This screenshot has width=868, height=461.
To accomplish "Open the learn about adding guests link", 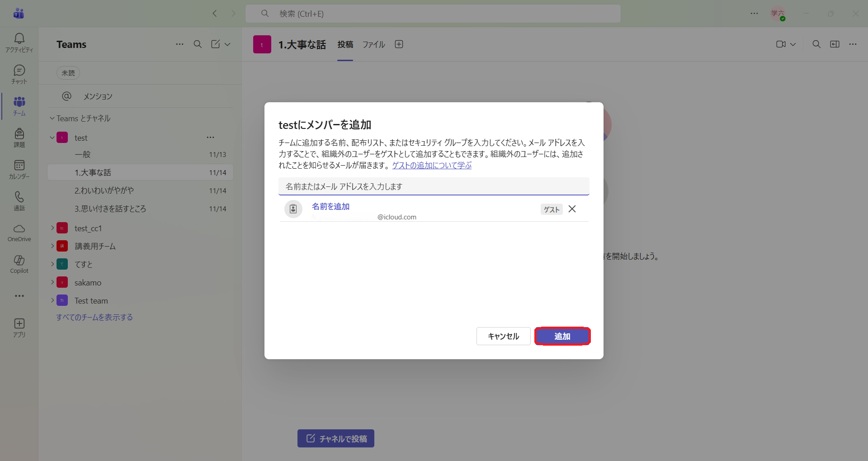I will (432, 166).
